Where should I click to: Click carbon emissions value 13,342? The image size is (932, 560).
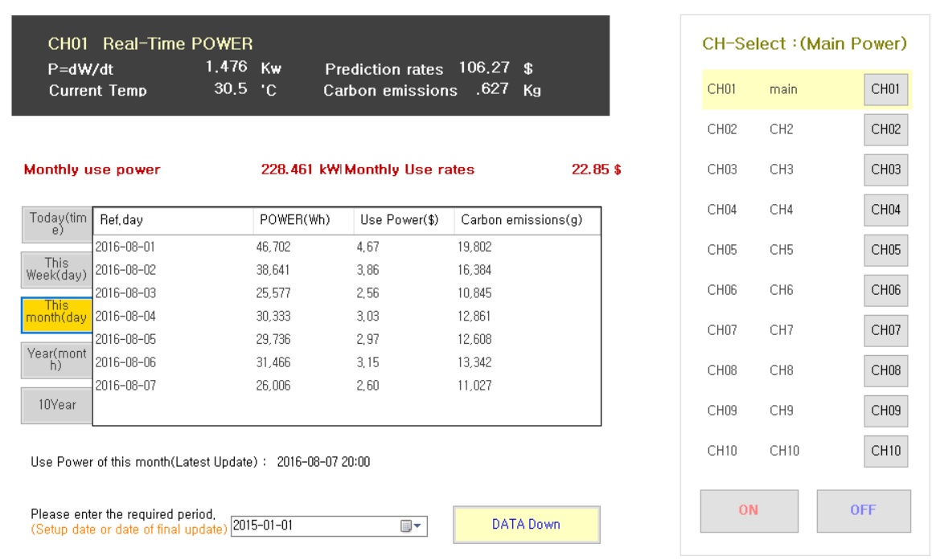pos(474,362)
